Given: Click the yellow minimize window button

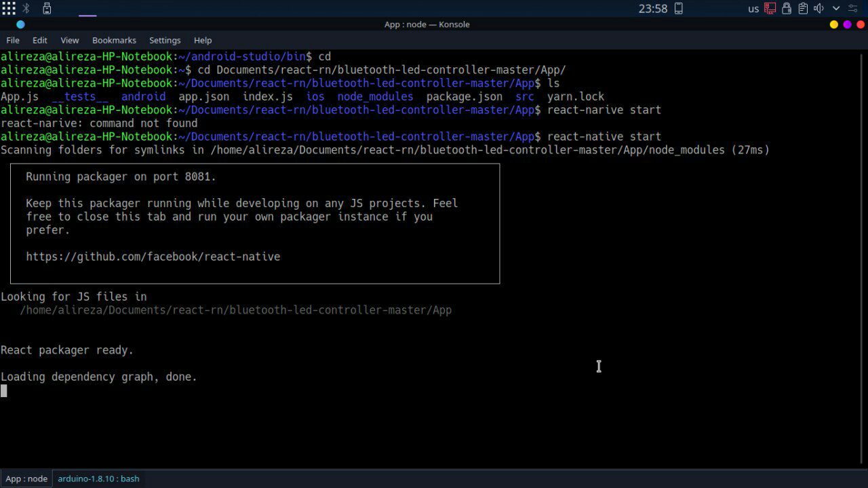Looking at the screenshot, I should click(834, 24).
